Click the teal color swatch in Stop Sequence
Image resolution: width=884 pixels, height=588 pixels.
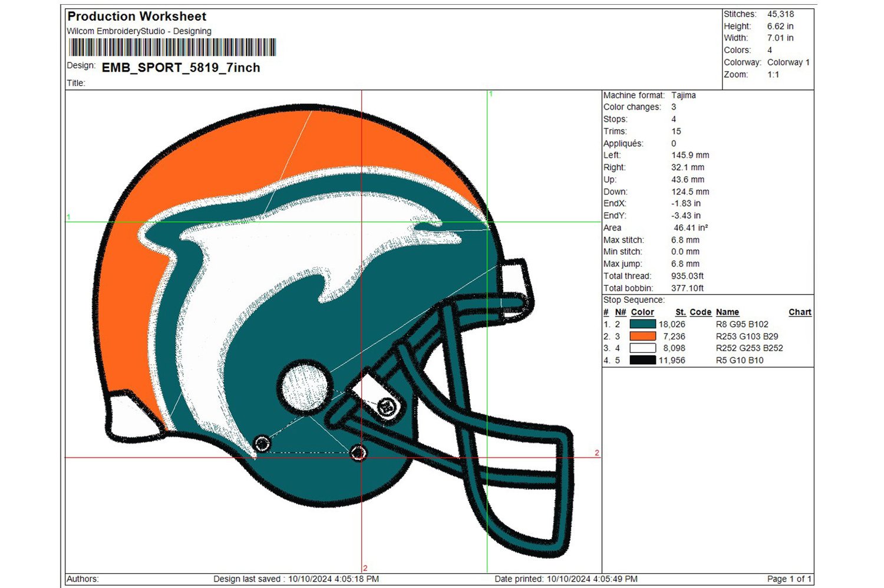click(x=642, y=324)
